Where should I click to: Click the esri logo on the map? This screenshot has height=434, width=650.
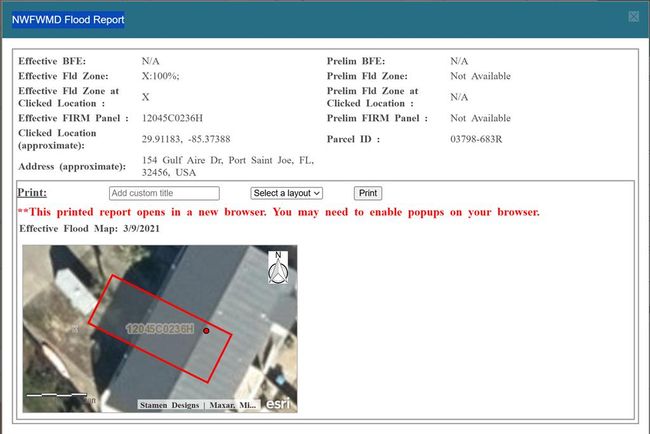coord(278,404)
